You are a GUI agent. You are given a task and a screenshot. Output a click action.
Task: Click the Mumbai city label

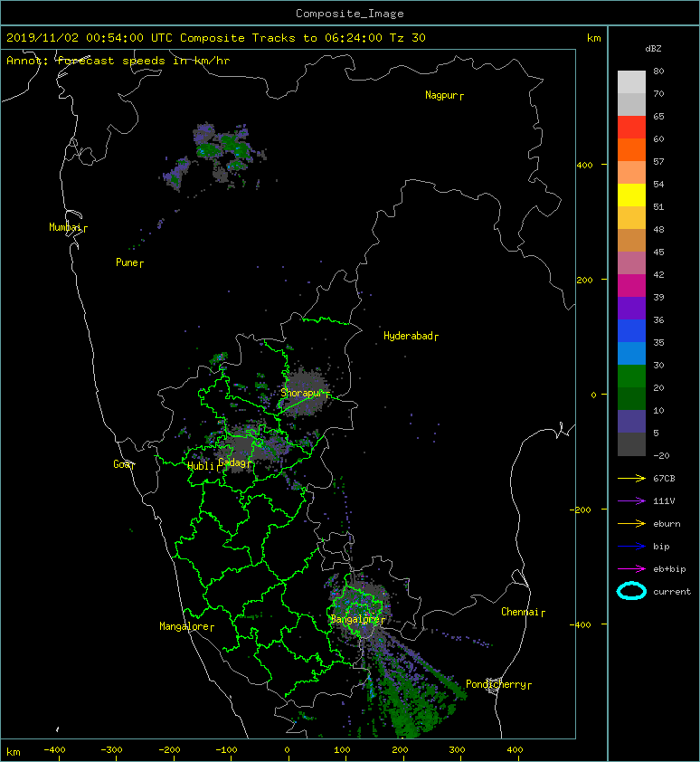pos(65,227)
